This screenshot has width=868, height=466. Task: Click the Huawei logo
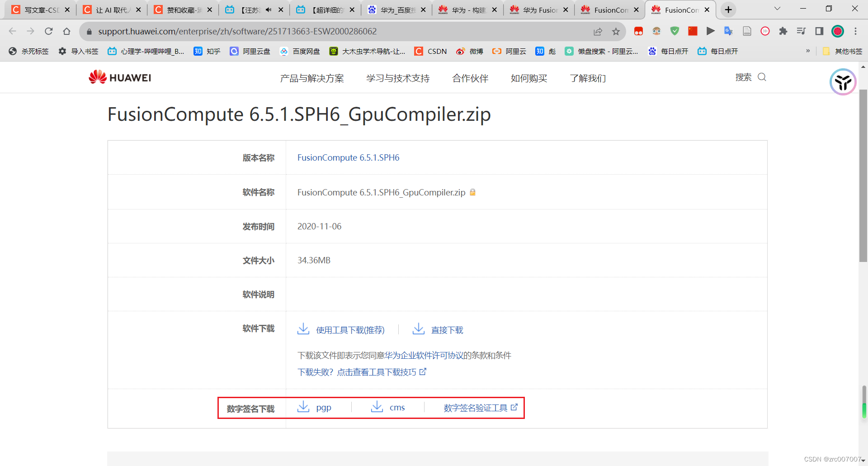pos(120,77)
